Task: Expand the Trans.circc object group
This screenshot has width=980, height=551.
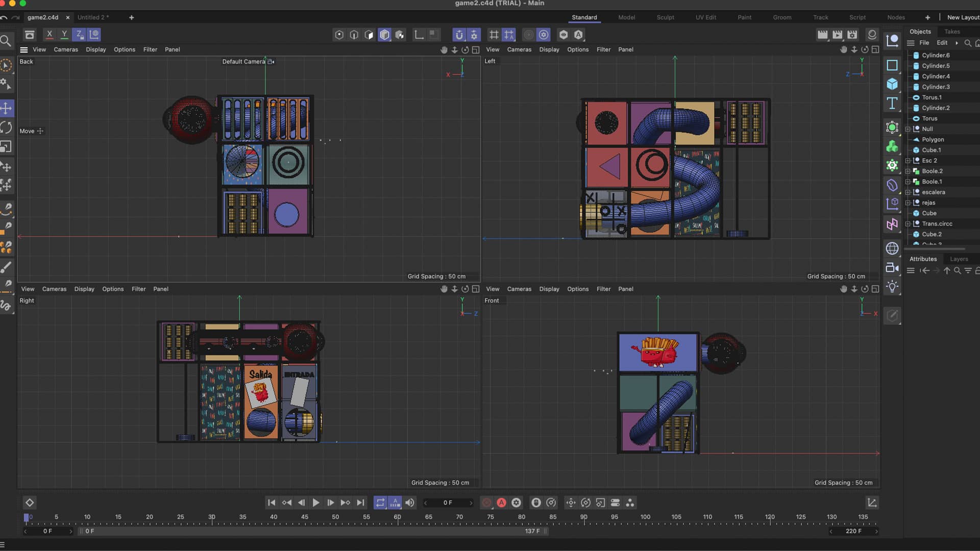Action: pos(908,224)
